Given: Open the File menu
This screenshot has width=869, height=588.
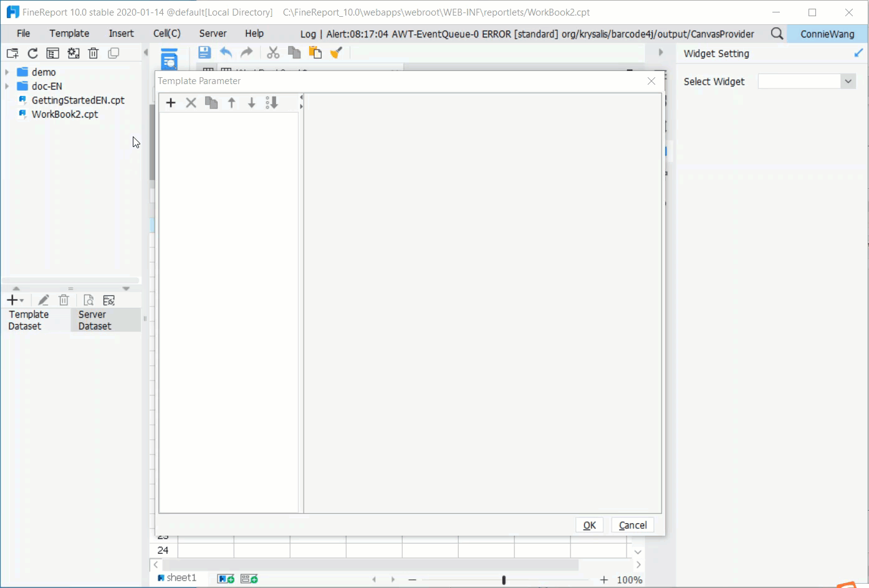Looking at the screenshot, I should tap(23, 34).
